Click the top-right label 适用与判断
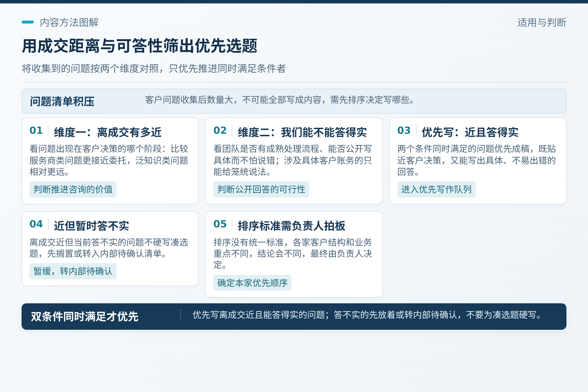The height and width of the screenshot is (392, 588). click(x=542, y=23)
